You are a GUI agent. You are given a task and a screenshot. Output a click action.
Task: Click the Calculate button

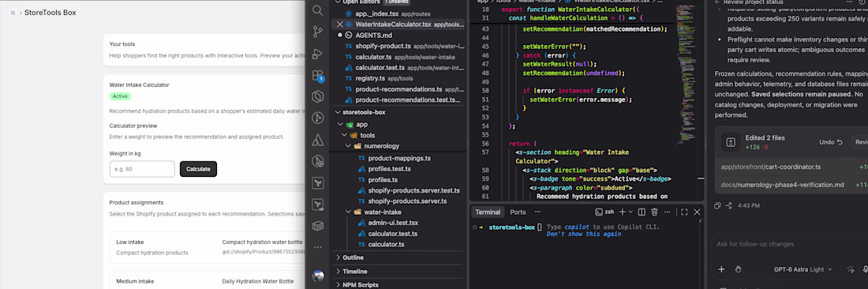198,169
